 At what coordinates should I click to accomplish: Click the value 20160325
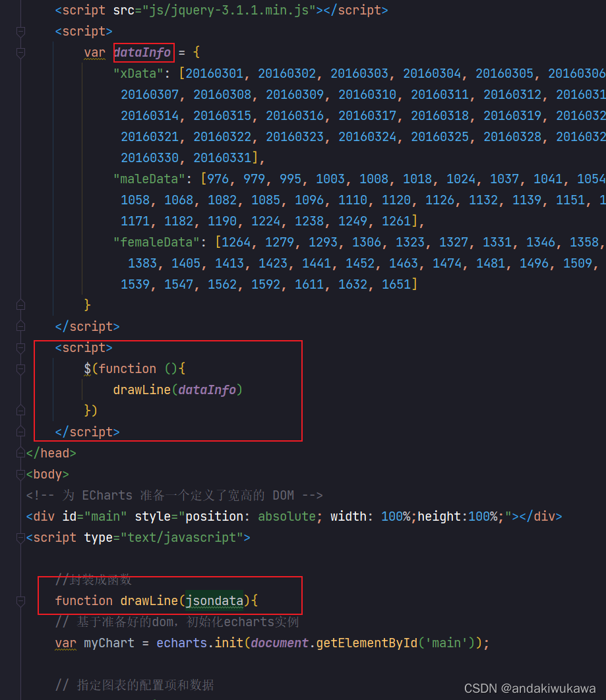tap(440, 136)
